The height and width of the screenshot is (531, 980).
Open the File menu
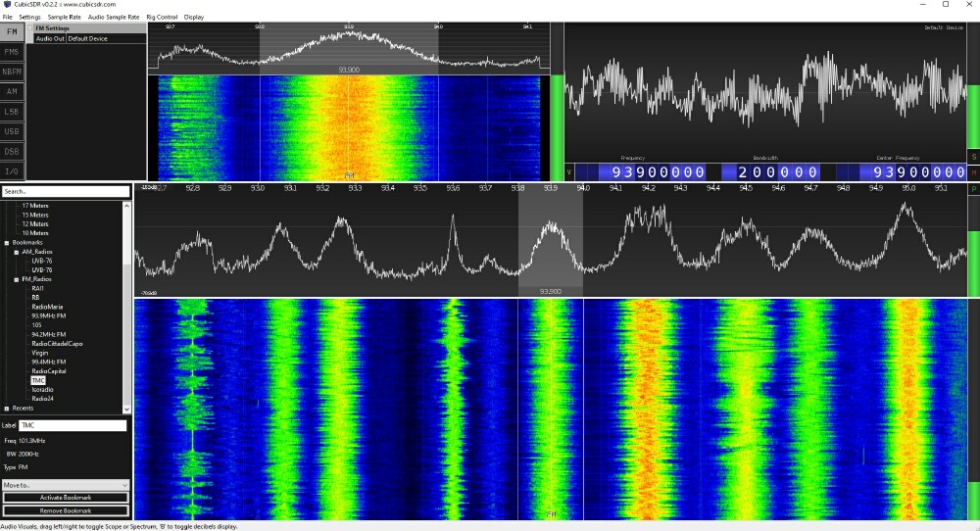pyautogui.click(x=8, y=17)
